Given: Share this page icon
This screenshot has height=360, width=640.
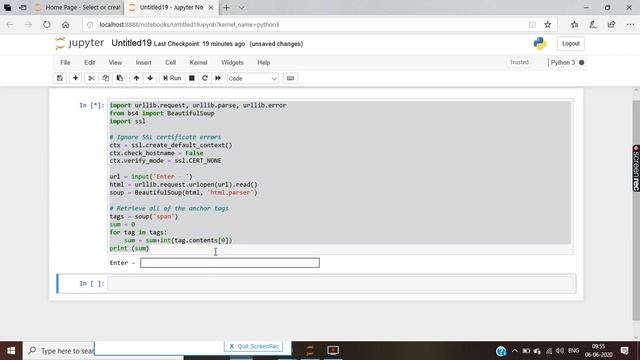Looking at the screenshot, I should [x=611, y=24].
